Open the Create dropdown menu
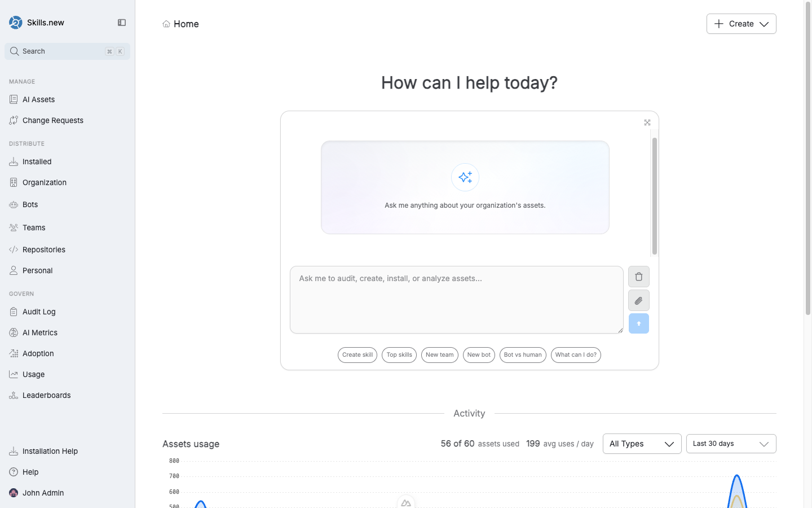812x508 pixels. click(741, 24)
